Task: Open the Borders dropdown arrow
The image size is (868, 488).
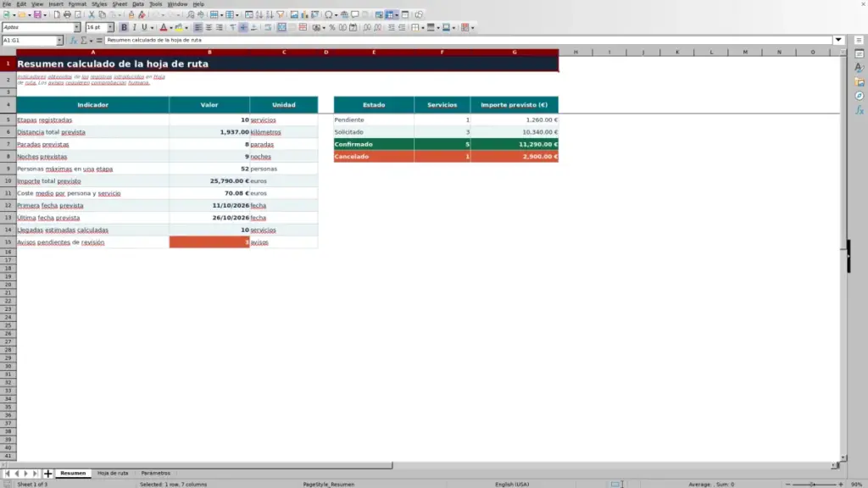Action: point(423,28)
